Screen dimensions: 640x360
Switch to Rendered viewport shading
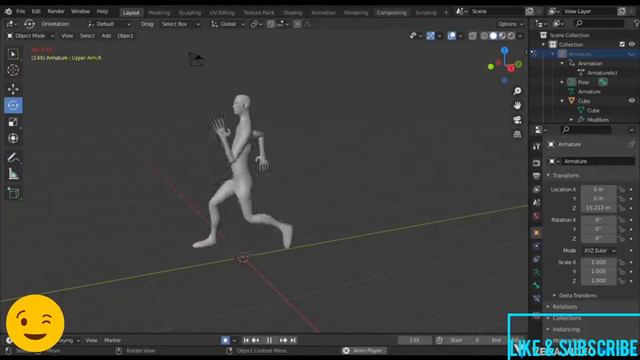(x=511, y=36)
